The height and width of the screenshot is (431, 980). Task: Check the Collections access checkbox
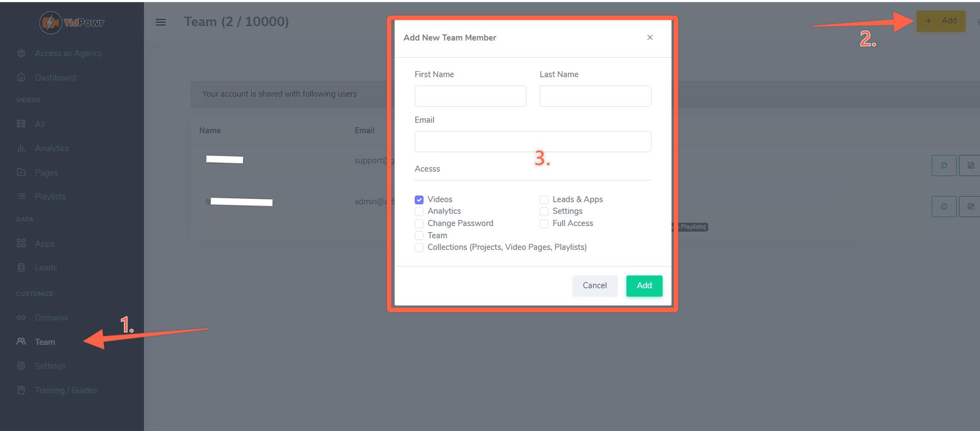pos(419,248)
